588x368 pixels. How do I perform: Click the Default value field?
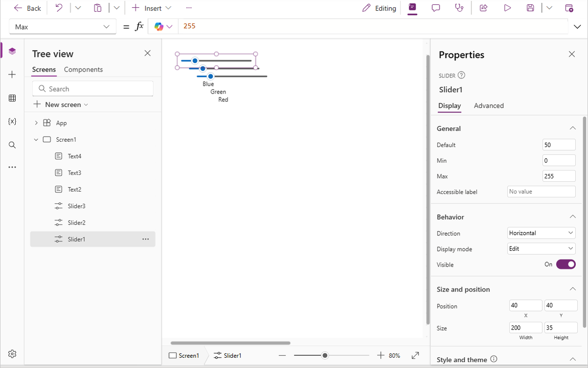tap(559, 145)
